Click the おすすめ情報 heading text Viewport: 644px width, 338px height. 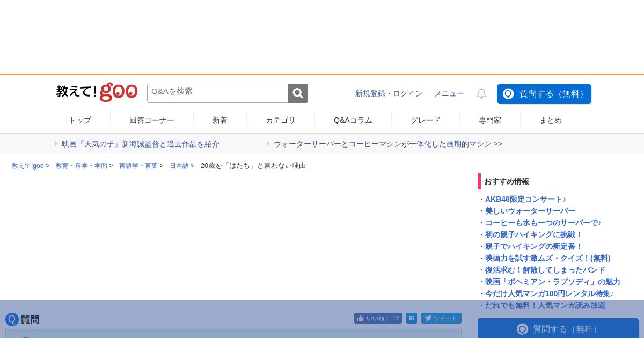(507, 181)
